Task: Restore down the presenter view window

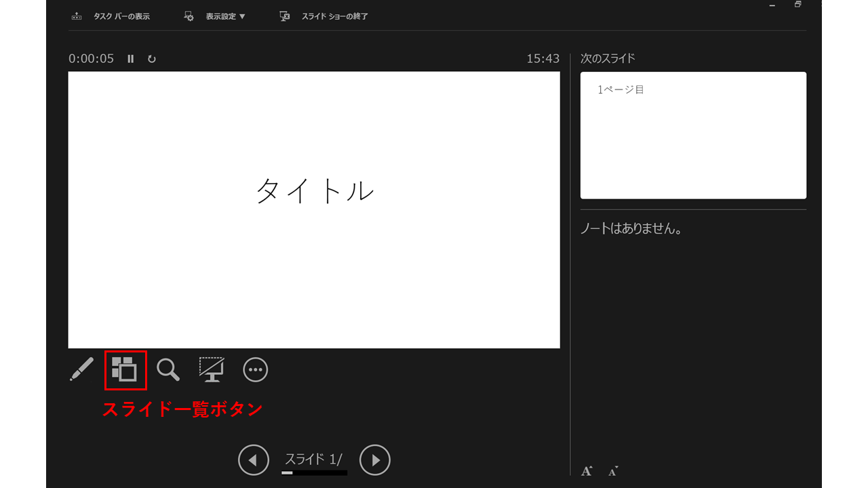Action: [798, 5]
